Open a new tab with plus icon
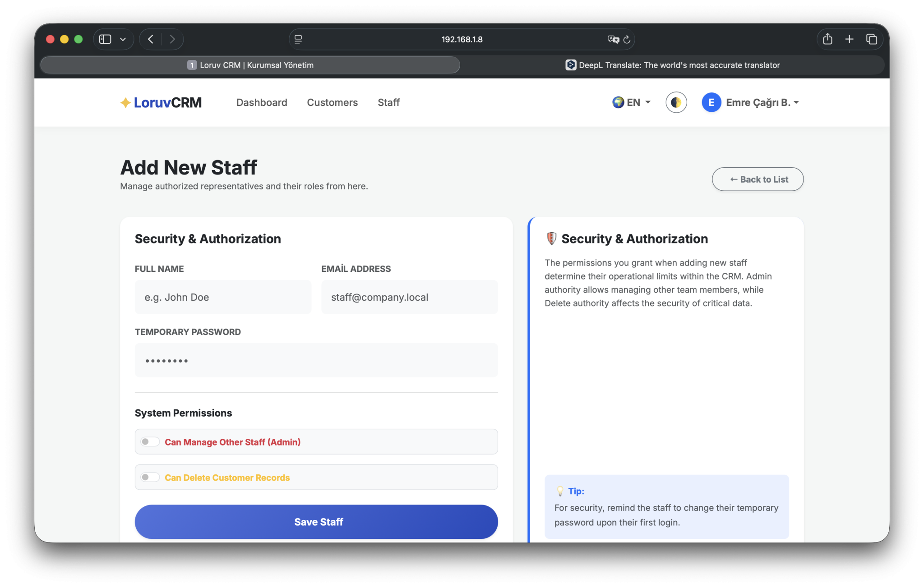 [849, 39]
